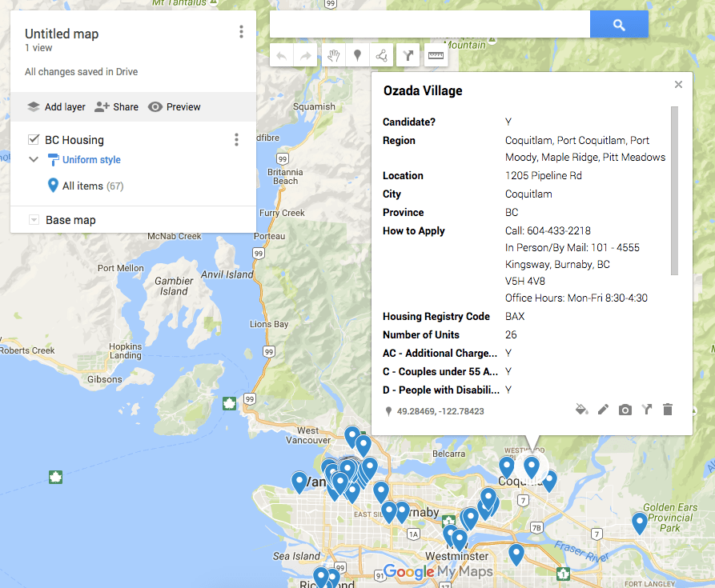
Task: Click the trash delete feature icon
Action: 668,410
